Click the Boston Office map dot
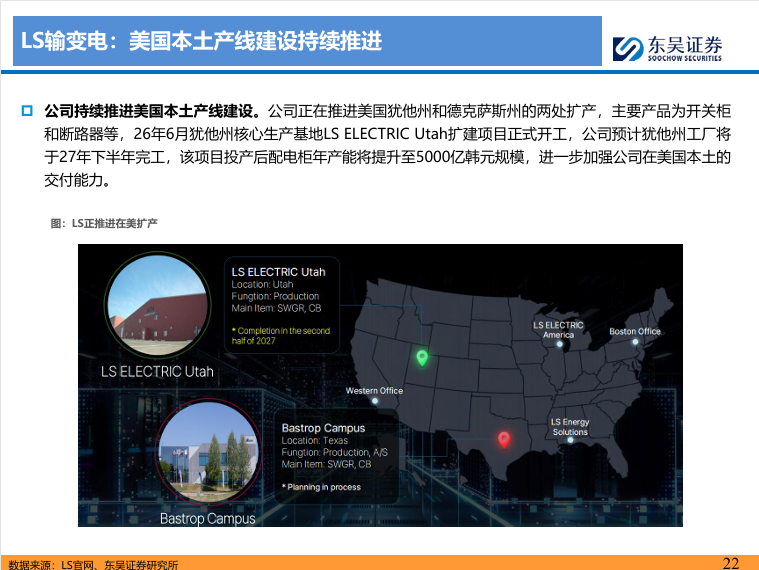The image size is (759, 570). (635, 342)
